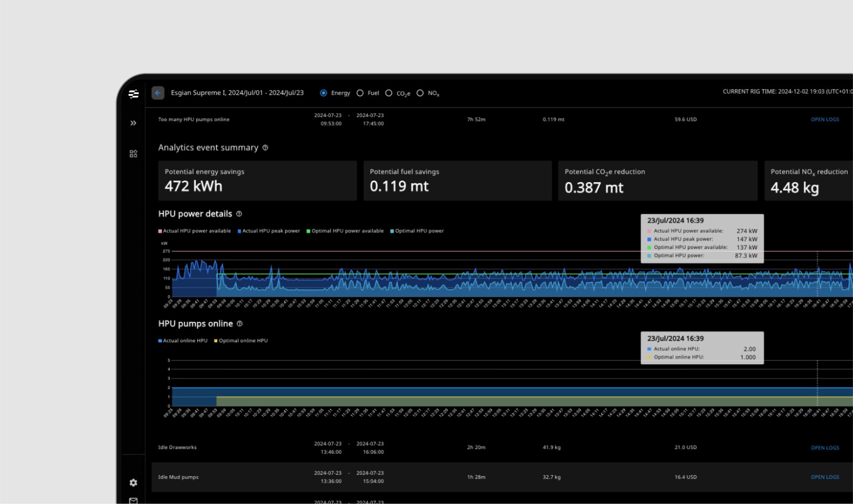
Task: Collapse the Too many HPU pumps row
Action: [x=502, y=119]
